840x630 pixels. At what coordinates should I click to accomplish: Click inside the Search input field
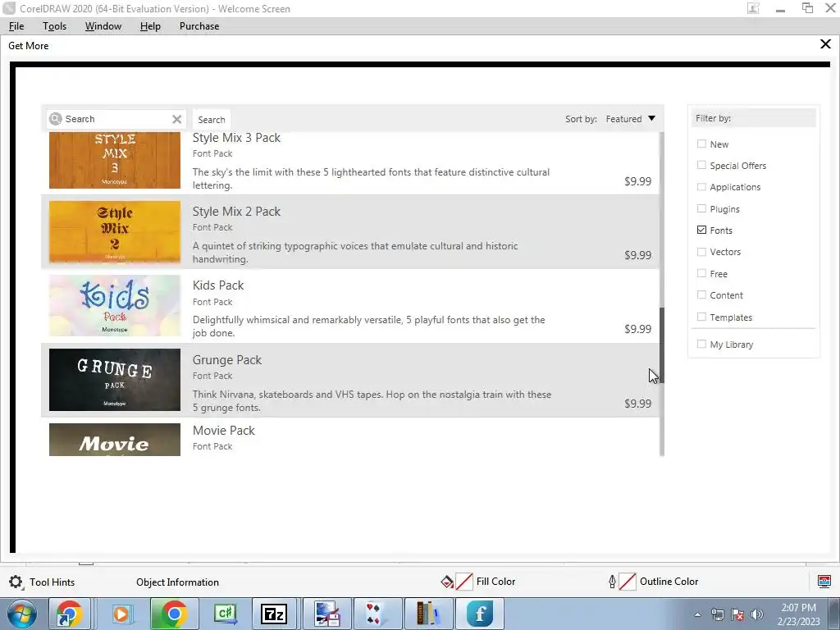[x=116, y=119]
